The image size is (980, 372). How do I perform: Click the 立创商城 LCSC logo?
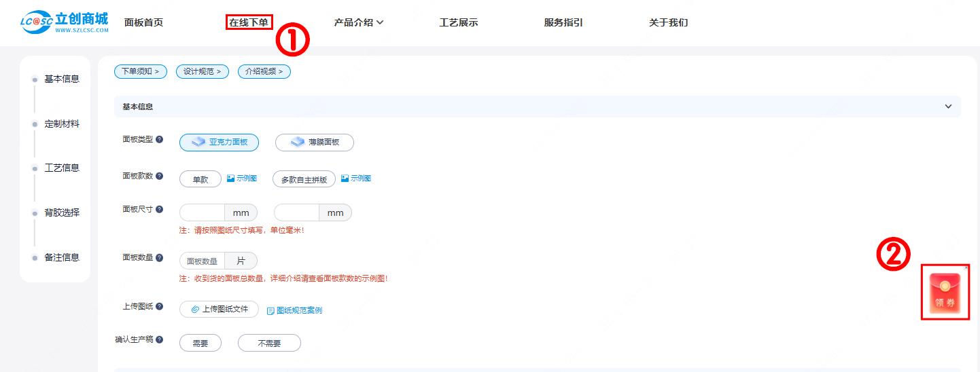pos(65,22)
